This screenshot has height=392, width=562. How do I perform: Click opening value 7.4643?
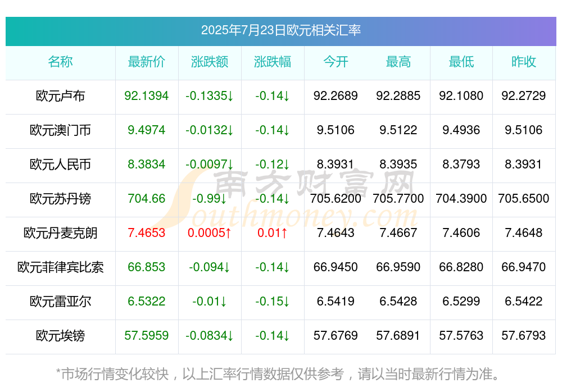click(x=336, y=233)
